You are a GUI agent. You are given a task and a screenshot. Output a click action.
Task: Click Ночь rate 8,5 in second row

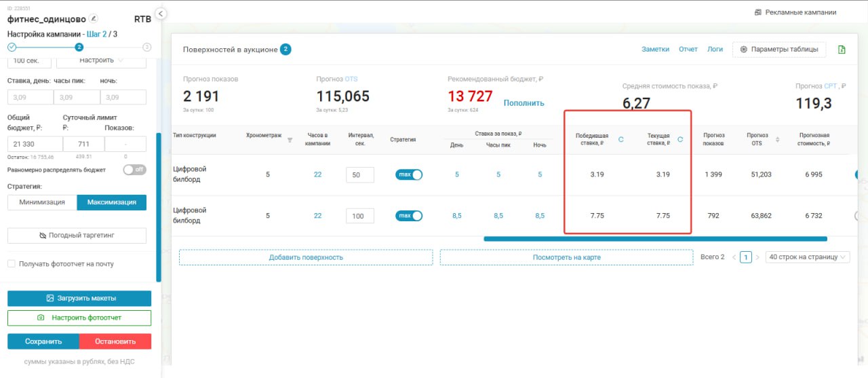point(540,216)
